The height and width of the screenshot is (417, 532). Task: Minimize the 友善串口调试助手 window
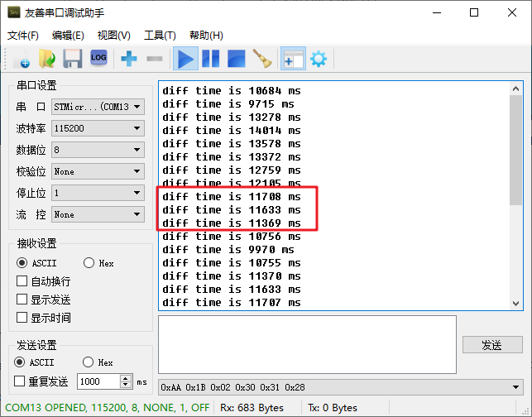(437, 13)
